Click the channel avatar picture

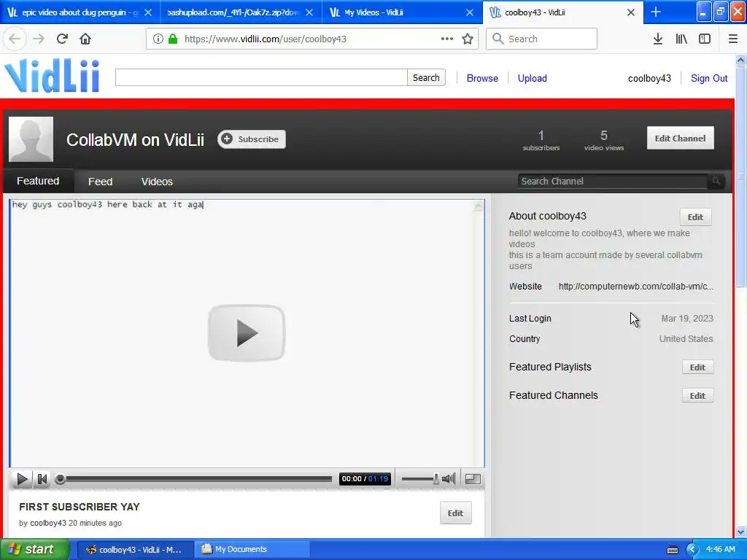pyautogui.click(x=31, y=139)
